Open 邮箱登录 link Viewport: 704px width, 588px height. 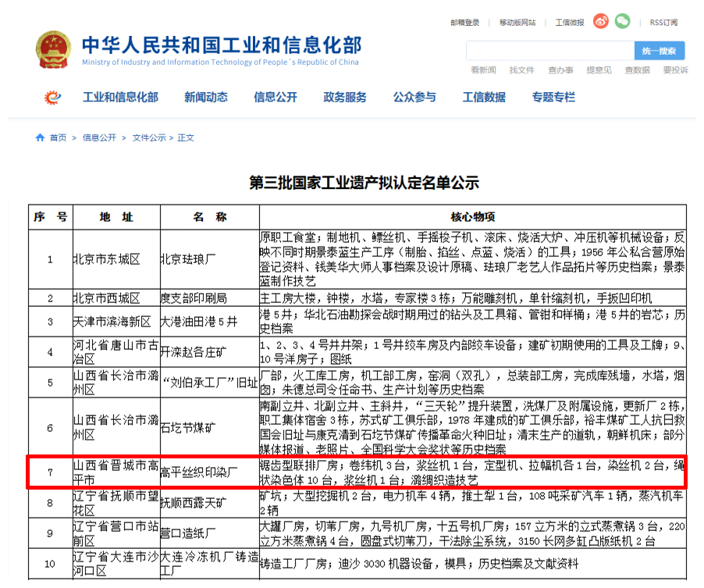click(x=464, y=23)
